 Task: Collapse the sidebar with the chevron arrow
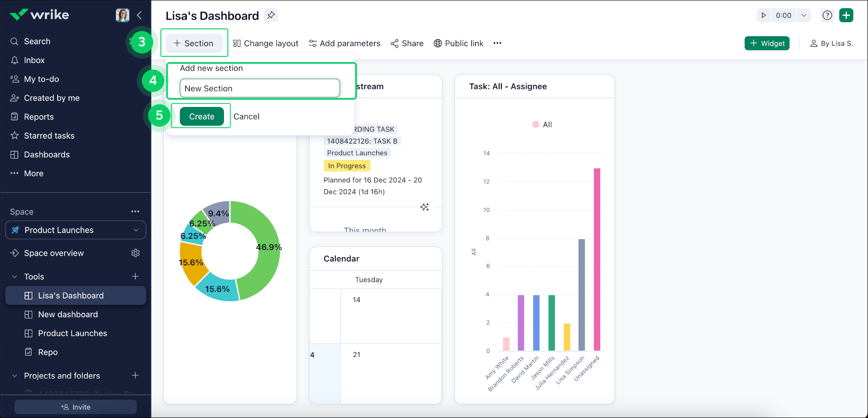(x=139, y=15)
